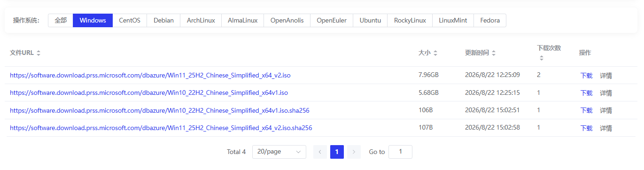
Task: Filter by OpenAnolis
Action: pos(287,20)
